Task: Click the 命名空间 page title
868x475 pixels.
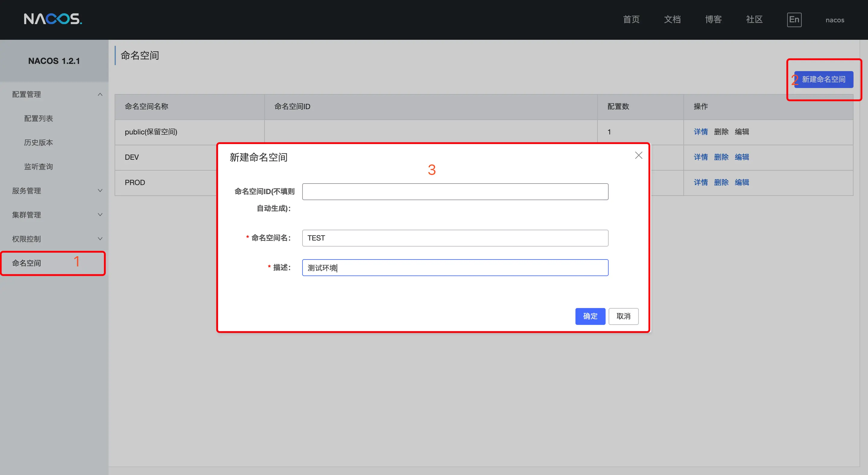Action: pyautogui.click(x=140, y=55)
